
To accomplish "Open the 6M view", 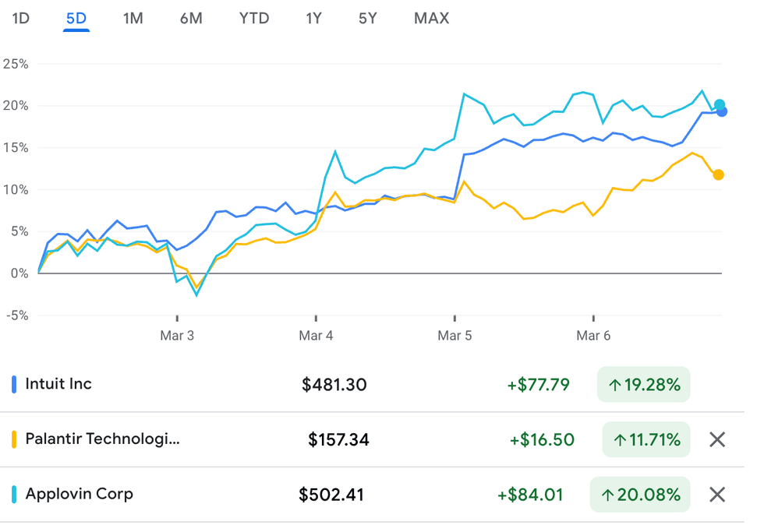I will pyautogui.click(x=191, y=18).
